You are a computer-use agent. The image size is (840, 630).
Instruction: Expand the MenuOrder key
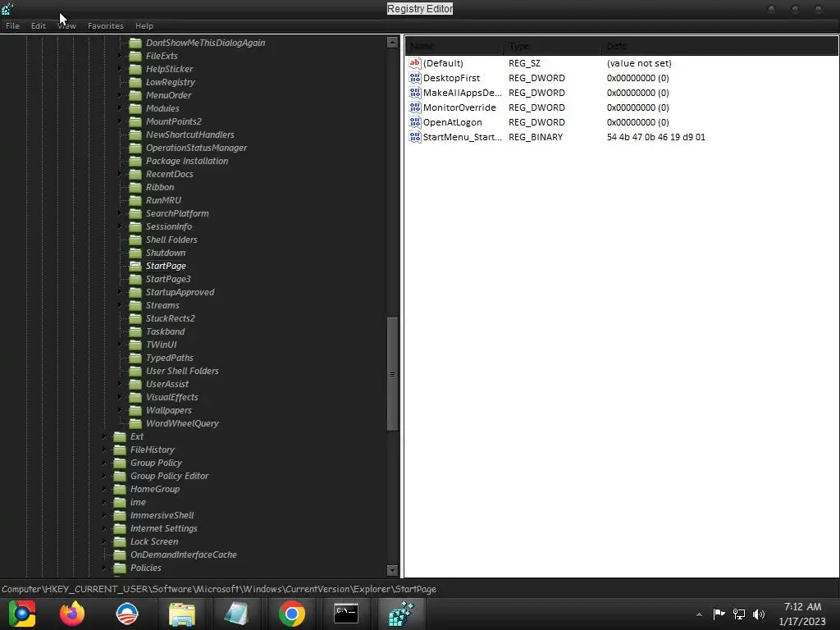click(x=120, y=95)
